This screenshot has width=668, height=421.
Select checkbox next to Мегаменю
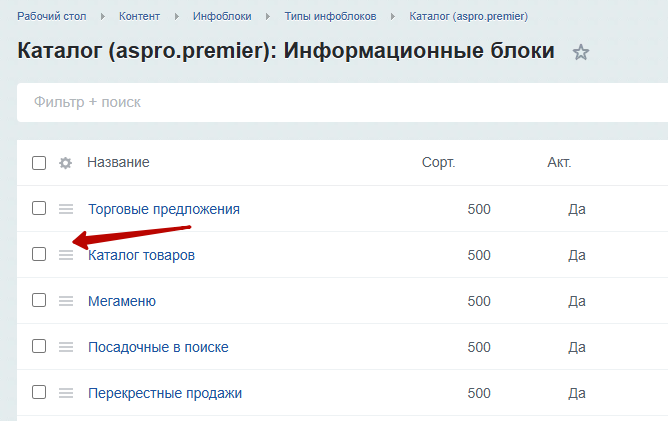pyautogui.click(x=39, y=300)
